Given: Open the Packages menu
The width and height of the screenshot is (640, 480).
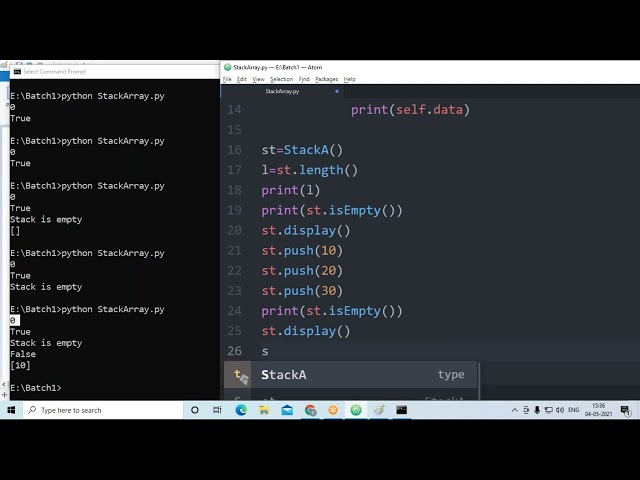Looking at the screenshot, I should [x=326, y=79].
